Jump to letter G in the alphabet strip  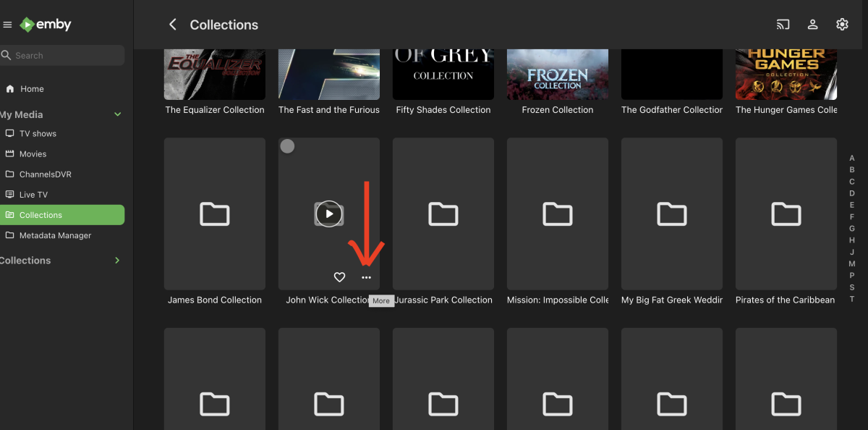point(852,228)
